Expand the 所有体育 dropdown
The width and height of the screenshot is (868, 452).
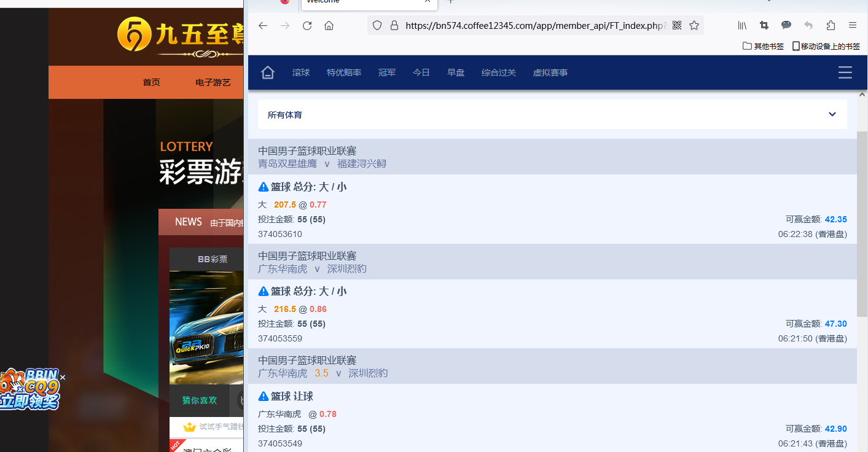click(x=552, y=114)
